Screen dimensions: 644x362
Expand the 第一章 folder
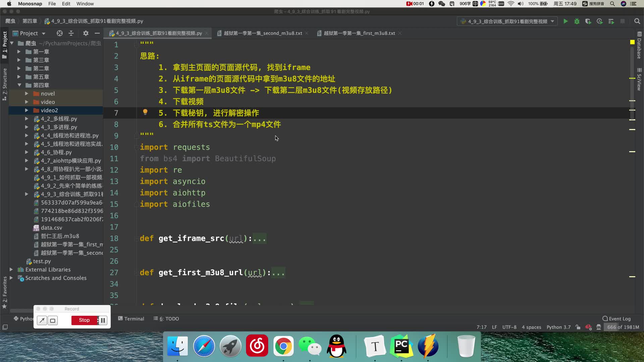tap(19, 52)
